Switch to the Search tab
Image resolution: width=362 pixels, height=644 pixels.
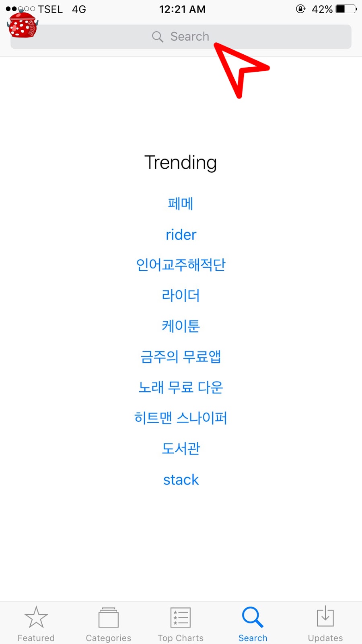pos(253,623)
